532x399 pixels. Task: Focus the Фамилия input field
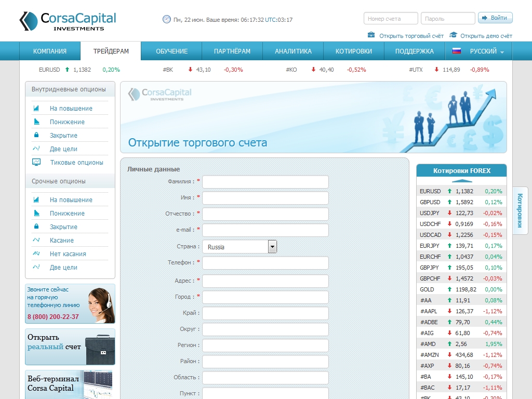[265, 182]
